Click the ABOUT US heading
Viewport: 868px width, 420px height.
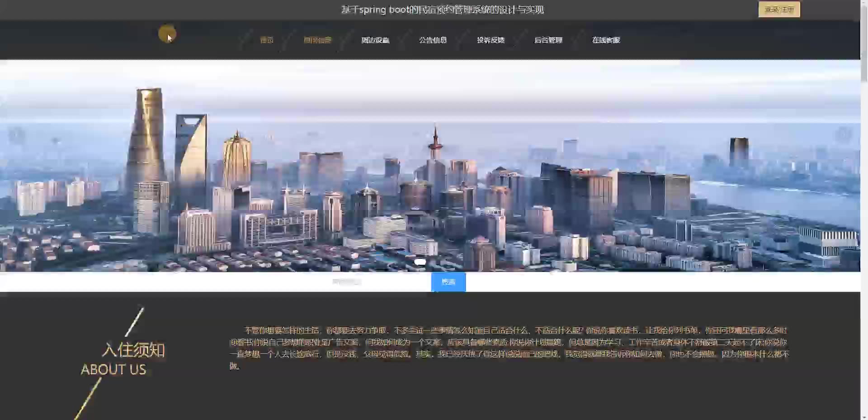113,370
